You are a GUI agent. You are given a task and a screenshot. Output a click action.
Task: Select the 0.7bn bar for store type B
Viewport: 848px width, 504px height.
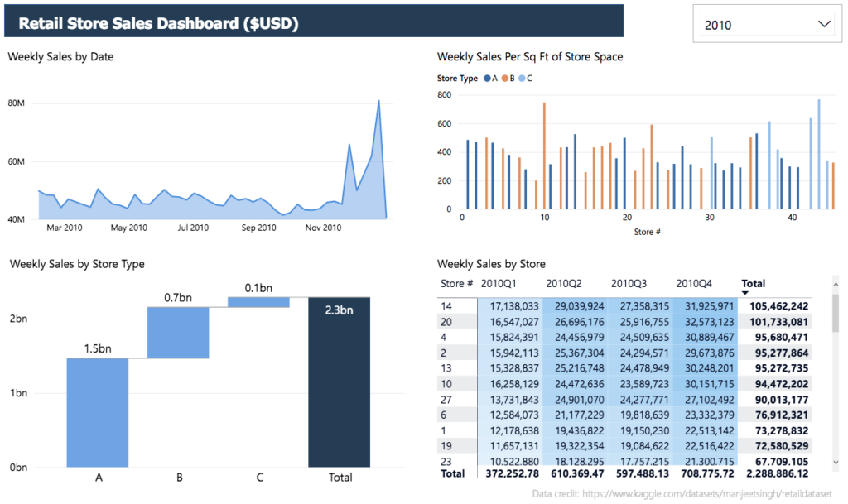(x=178, y=333)
